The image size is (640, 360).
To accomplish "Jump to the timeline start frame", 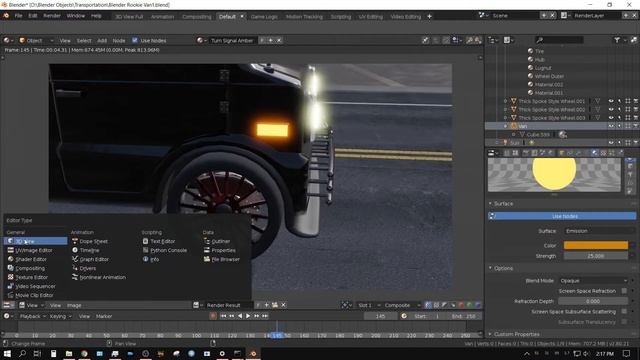I will pyautogui.click(x=223, y=316).
